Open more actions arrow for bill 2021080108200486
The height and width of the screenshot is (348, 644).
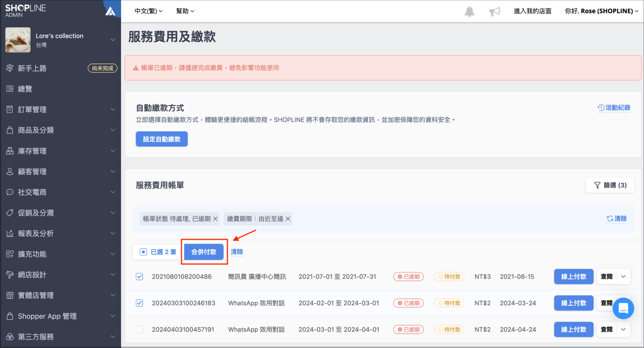tap(623, 276)
